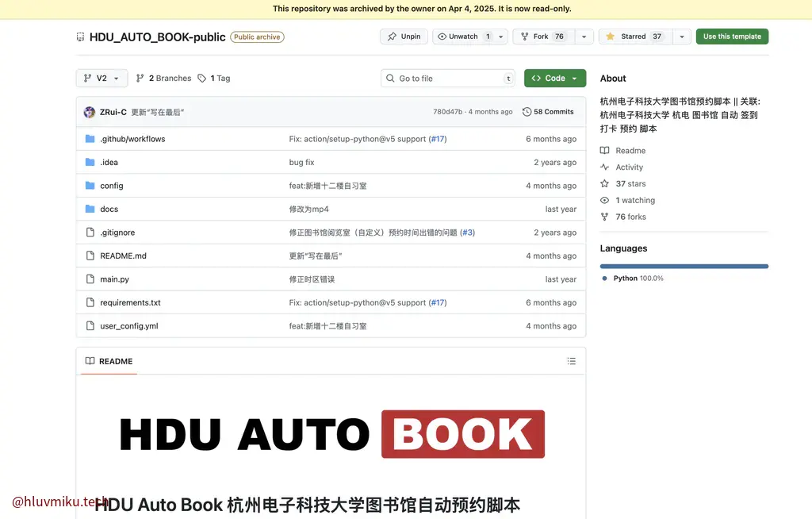
Task: Open the V2 branch selector dropdown
Action: [101, 79]
